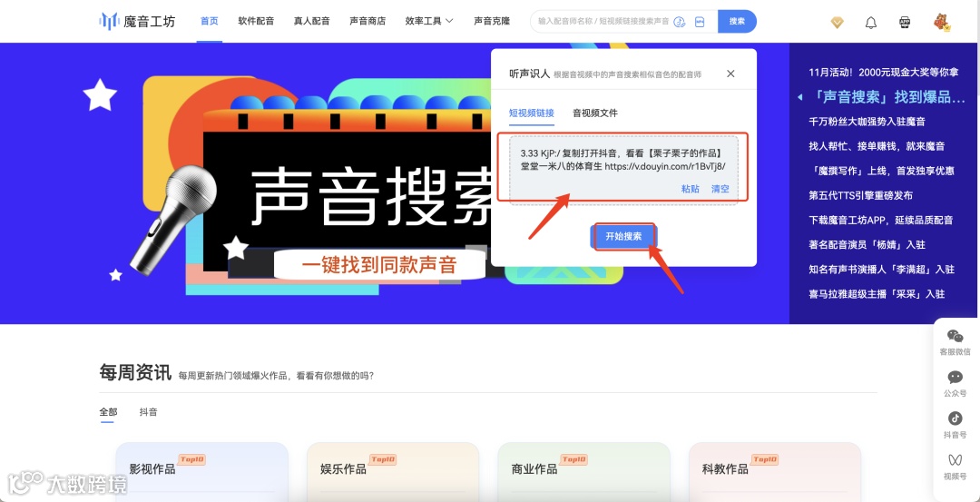980x502 pixels.
Task: Open 第五代TTS引擎重磅发布 announcement
Action: [x=860, y=196]
